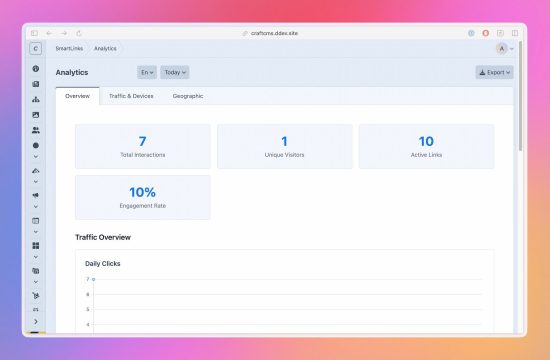Go back with browser back arrow
550x360 pixels.
tap(49, 33)
